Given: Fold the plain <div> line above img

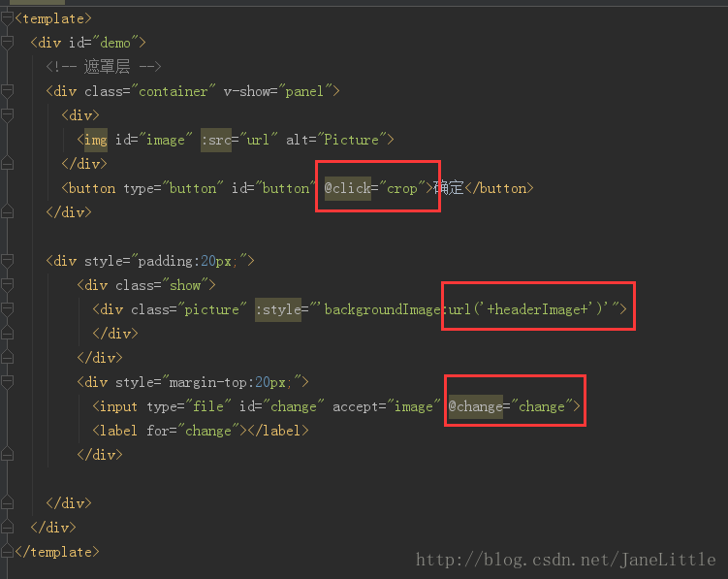Looking at the screenshot, I should coord(7,115).
